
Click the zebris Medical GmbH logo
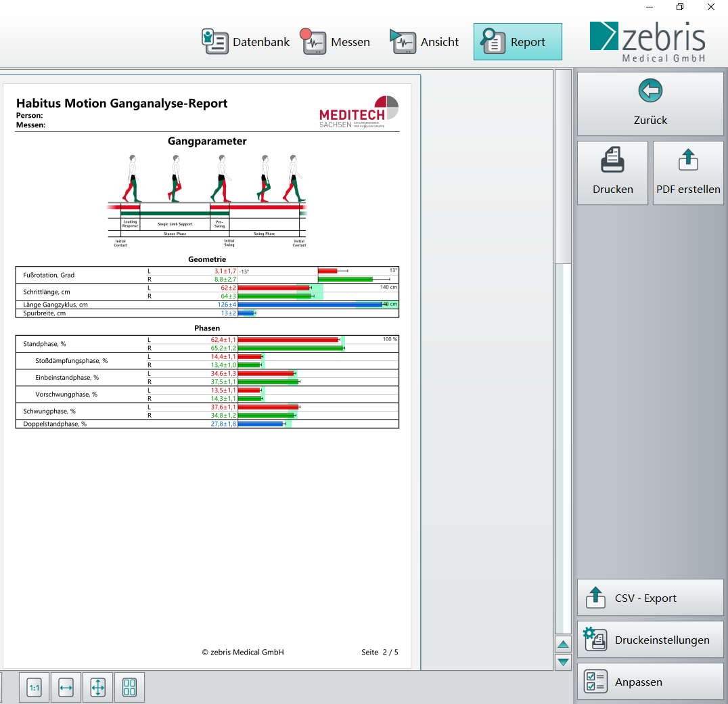(647, 42)
